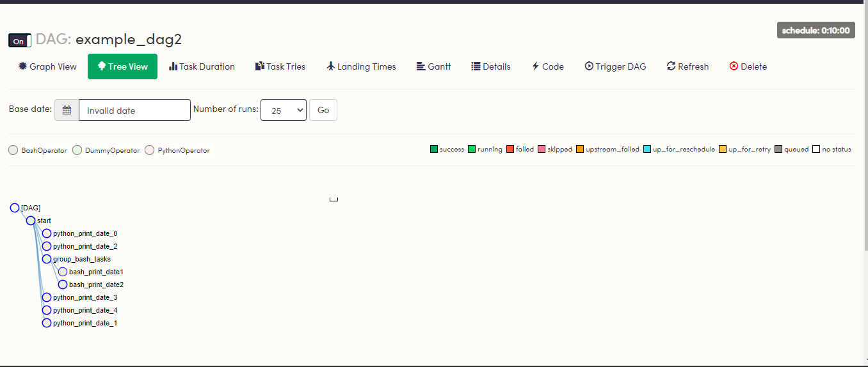Collapse the [DAG] root node circle
This screenshot has height=367, width=868.
click(x=15, y=208)
